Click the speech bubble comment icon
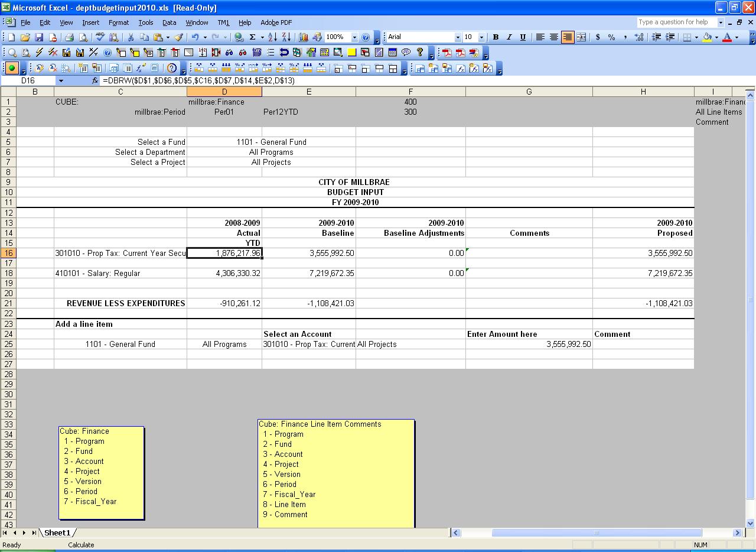The image size is (756, 552). pos(406,52)
